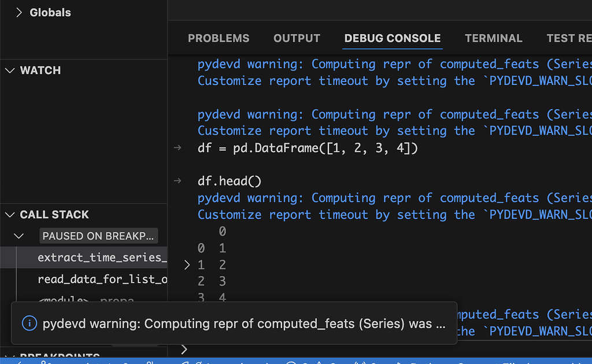
Task: Switch to the TERMINAL tab
Action: pyautogui.click(x=493, y=38)
